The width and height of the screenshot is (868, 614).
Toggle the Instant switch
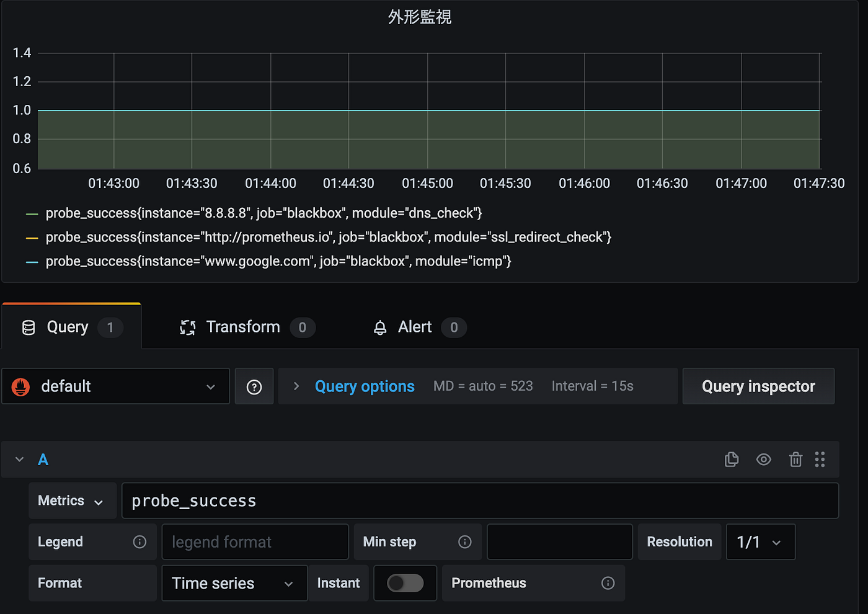coord(405,583)
